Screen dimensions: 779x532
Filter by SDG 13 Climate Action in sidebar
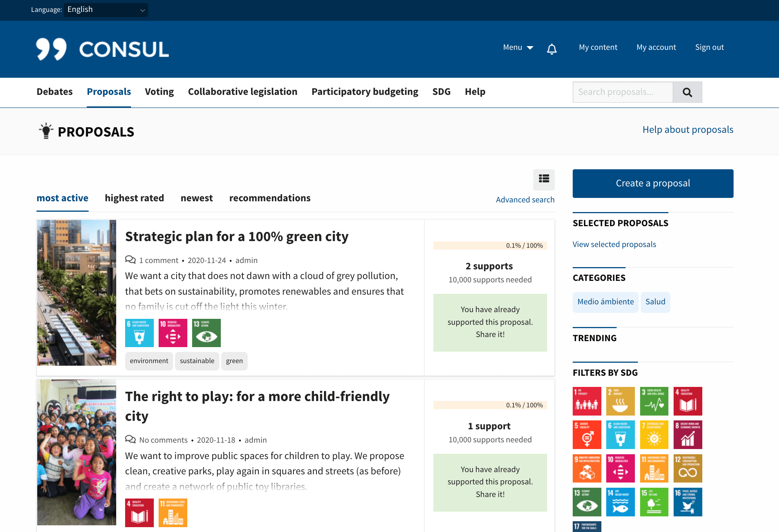(x=587, y=502)
